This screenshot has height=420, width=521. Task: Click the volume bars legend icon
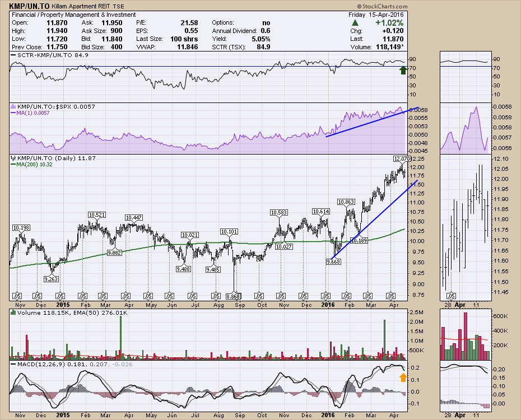(x=13, y=312)
